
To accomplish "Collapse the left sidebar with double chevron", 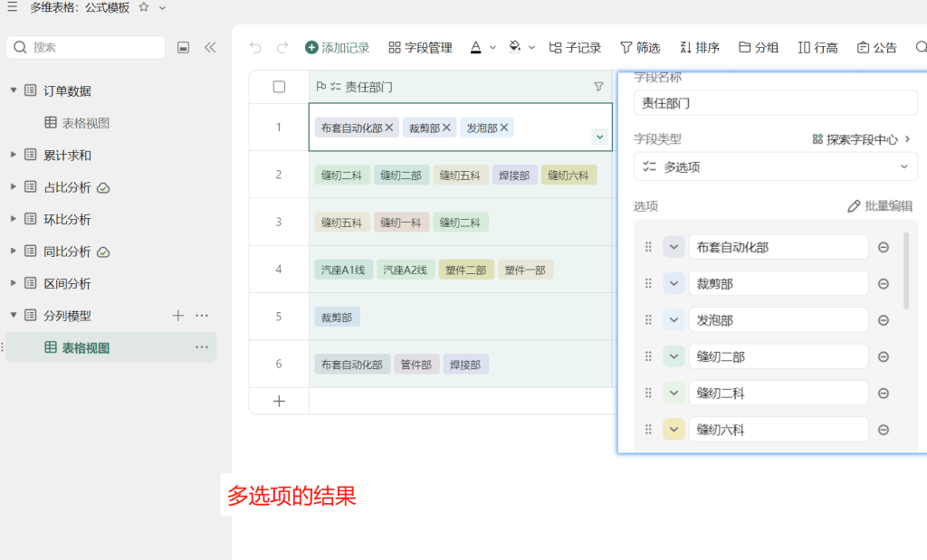I will click(210, 47).
